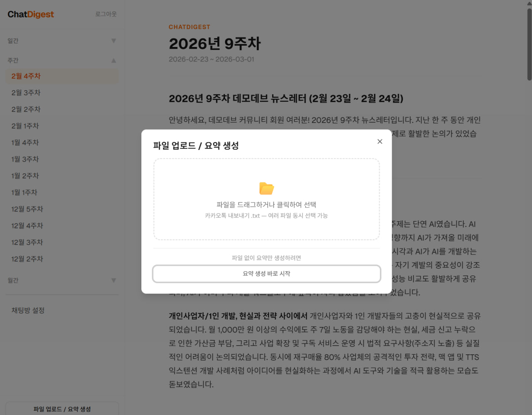Open the 2월 2주차 digest
The height and width of the screenshot is (415, 532).
pyautogui.click(x=26, y=109)
